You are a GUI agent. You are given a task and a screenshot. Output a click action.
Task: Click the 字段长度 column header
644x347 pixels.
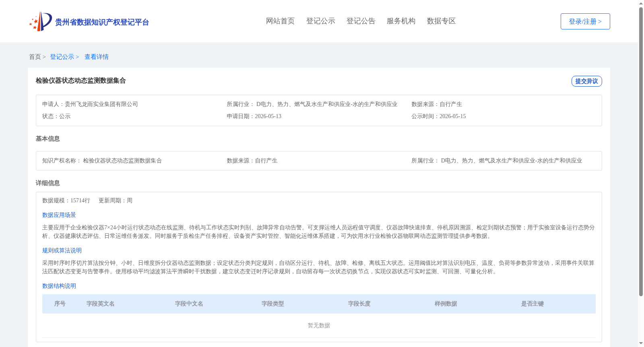click(x=359, y=303)
